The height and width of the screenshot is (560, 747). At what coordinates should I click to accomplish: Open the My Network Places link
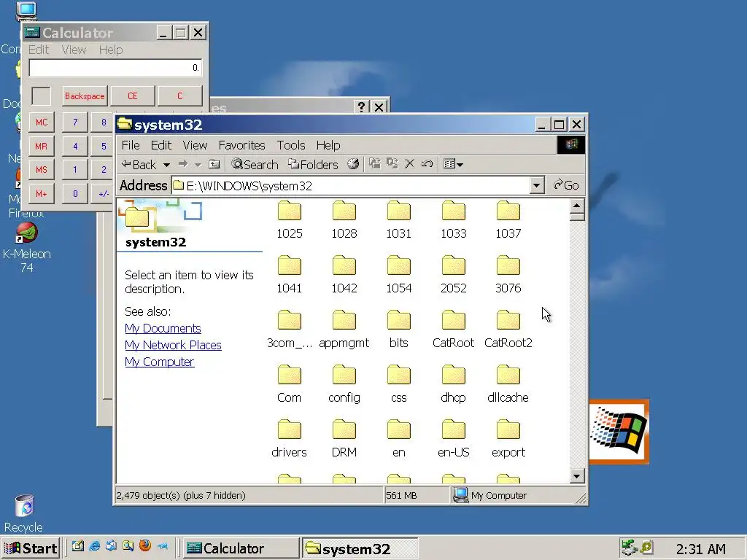point(173,345)
